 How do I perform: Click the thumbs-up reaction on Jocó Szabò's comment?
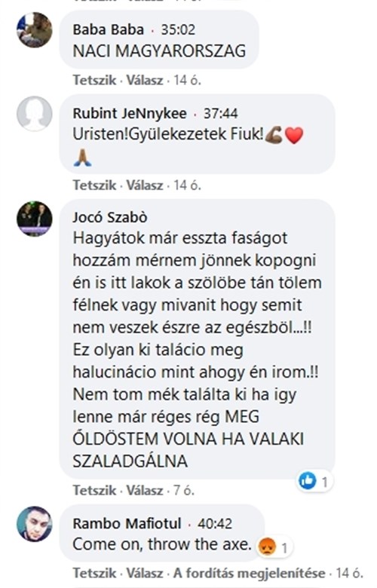pos(307,481)
